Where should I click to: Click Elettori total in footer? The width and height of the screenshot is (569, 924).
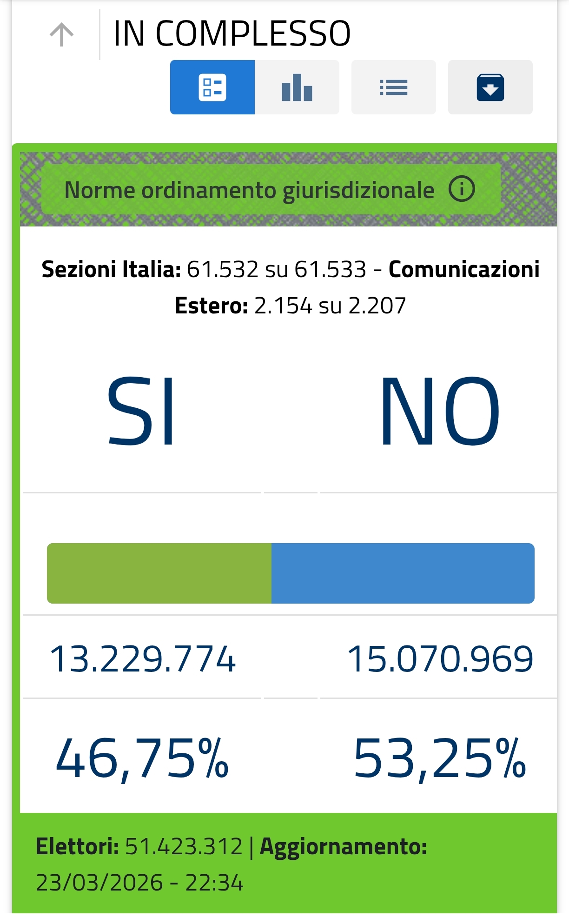pyautogui.click(x=139, y=846)
